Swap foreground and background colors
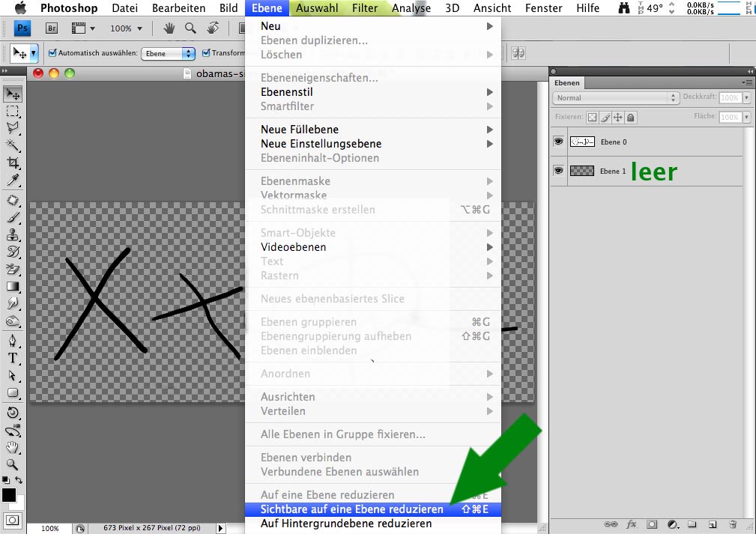Screen dimensions: 756x534 pyautogui.click(x=19, y=480)
